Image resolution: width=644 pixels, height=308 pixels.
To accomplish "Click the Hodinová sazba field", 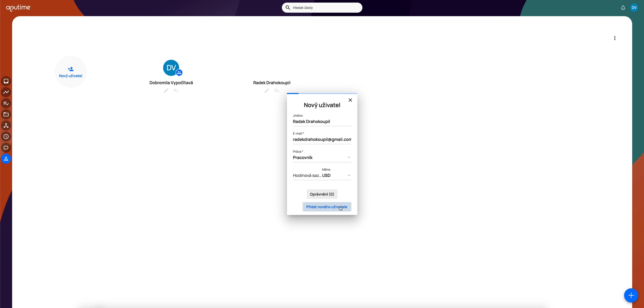I will click(x=307, y=176).
